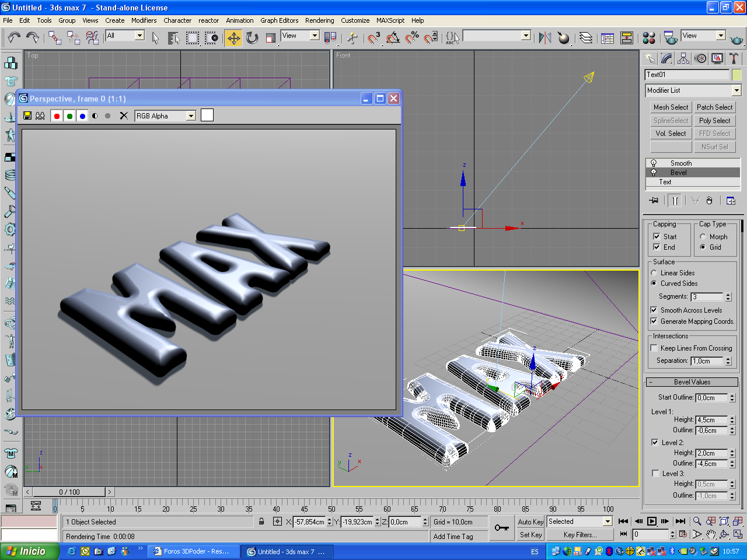Select the Move tool in main toolbar

[233, 38]
